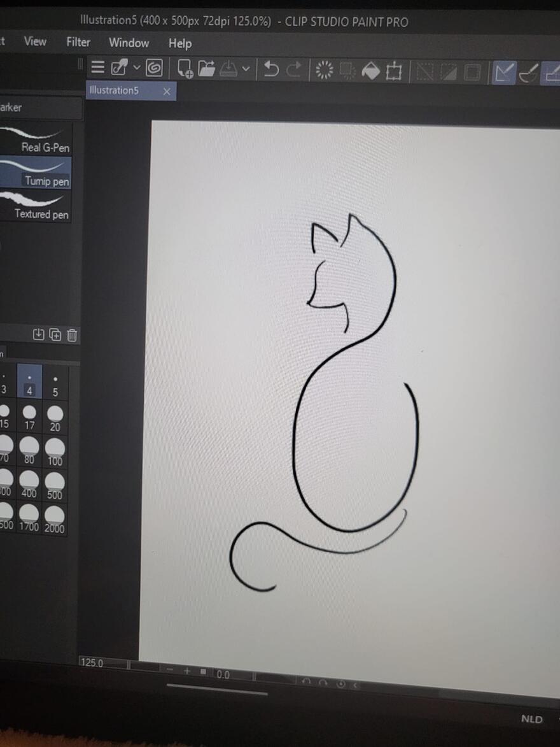This screenshot has height=747, width=560.
Task: Pick brush size 4
Action: [29, 381]
